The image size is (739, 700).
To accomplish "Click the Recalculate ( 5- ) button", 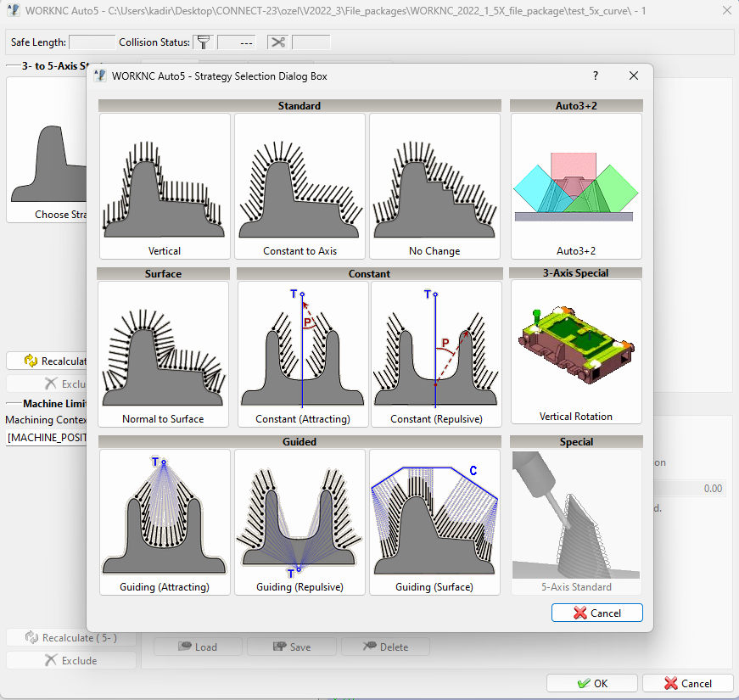I will pyautogui.click(x=71, y=638).
